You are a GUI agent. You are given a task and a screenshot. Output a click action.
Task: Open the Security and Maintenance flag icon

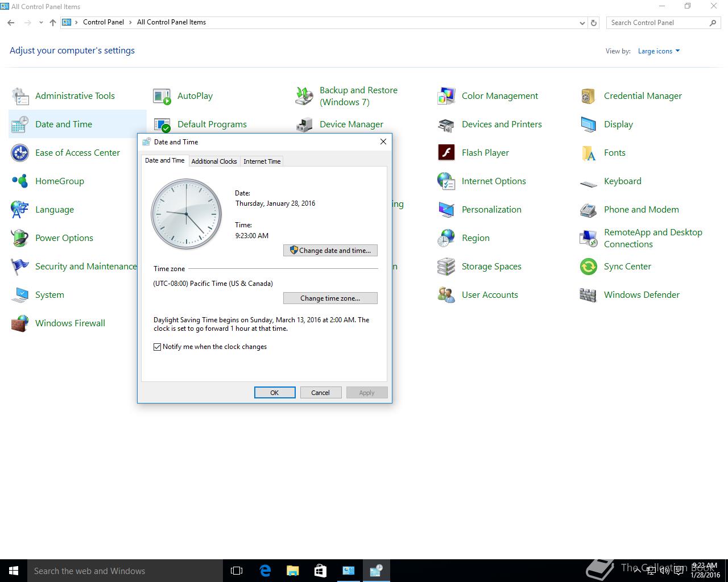pyautogui.click(x=20, y=267)
